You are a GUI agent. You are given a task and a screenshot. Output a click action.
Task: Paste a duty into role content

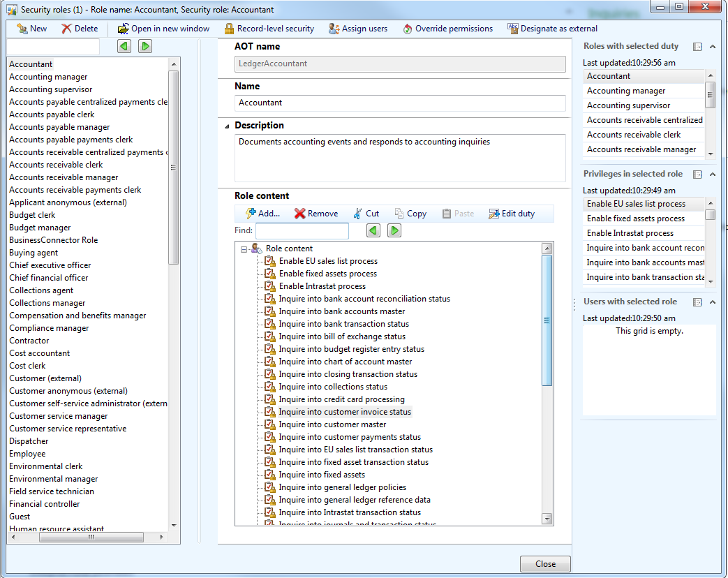[459, 214]
